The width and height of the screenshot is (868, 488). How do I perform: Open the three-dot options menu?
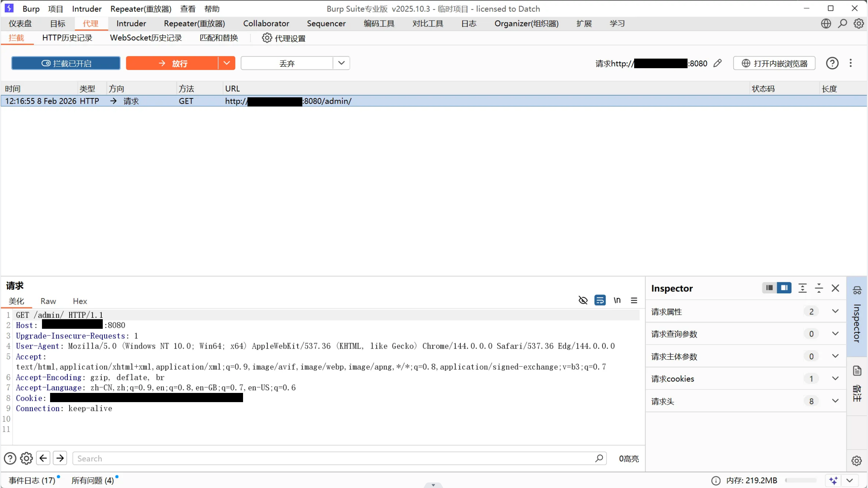(851, 63)
